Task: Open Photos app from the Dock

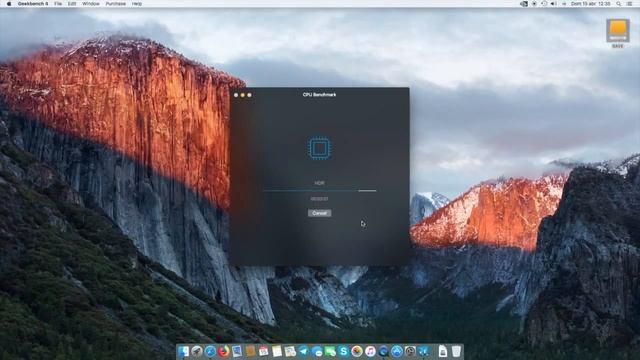Action: (357, 351)
